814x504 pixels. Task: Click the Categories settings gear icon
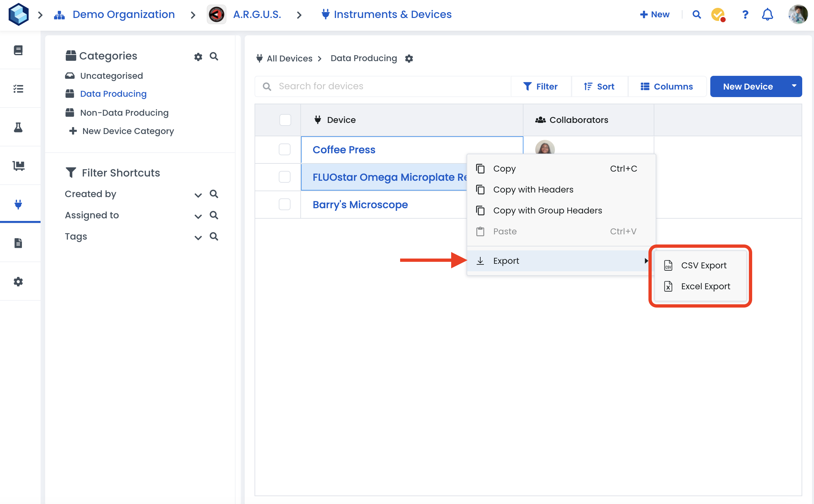[x=198, y=57]
